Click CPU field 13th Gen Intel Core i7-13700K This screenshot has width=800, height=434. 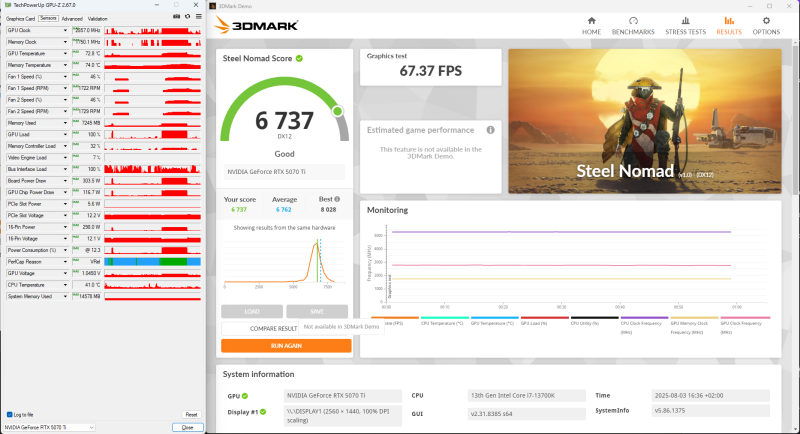pos(527,396)
